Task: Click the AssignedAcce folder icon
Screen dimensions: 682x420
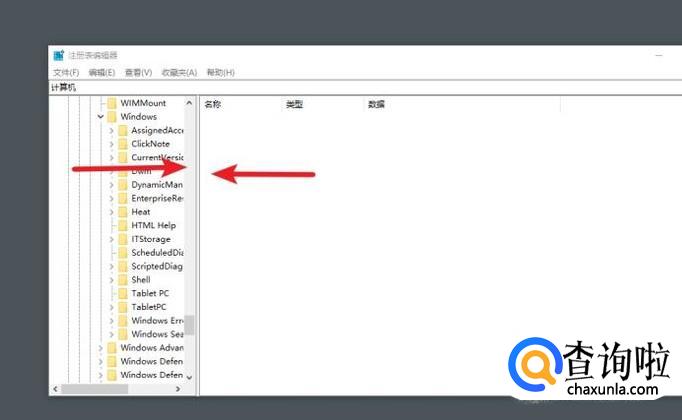Action: pyautogui.click(x=123, y=130)
